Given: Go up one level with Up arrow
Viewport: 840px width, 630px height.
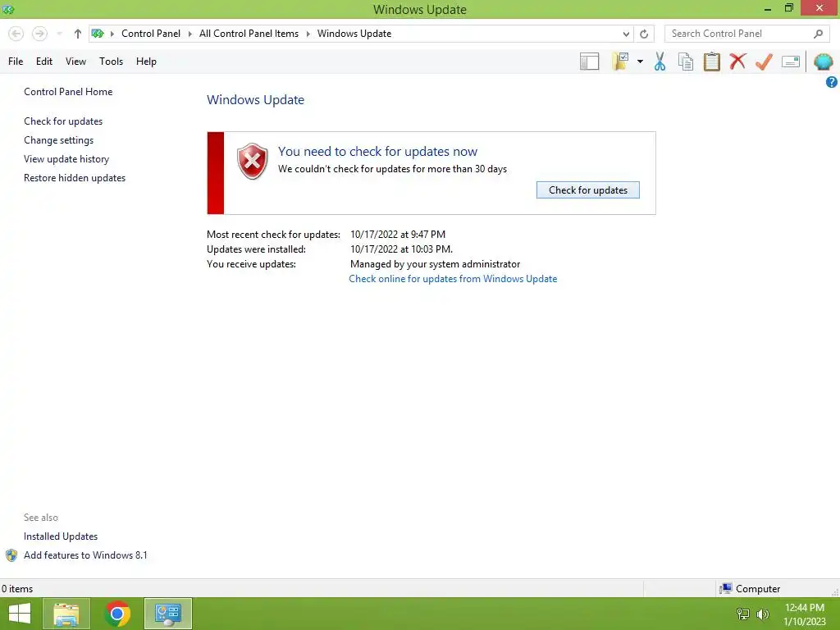Looking at the screenshot, I should point(78,34).
